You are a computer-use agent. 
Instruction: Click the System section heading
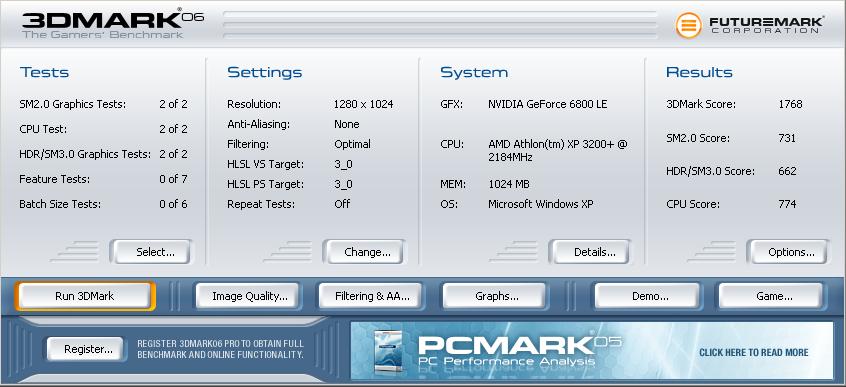pos(474,72)
